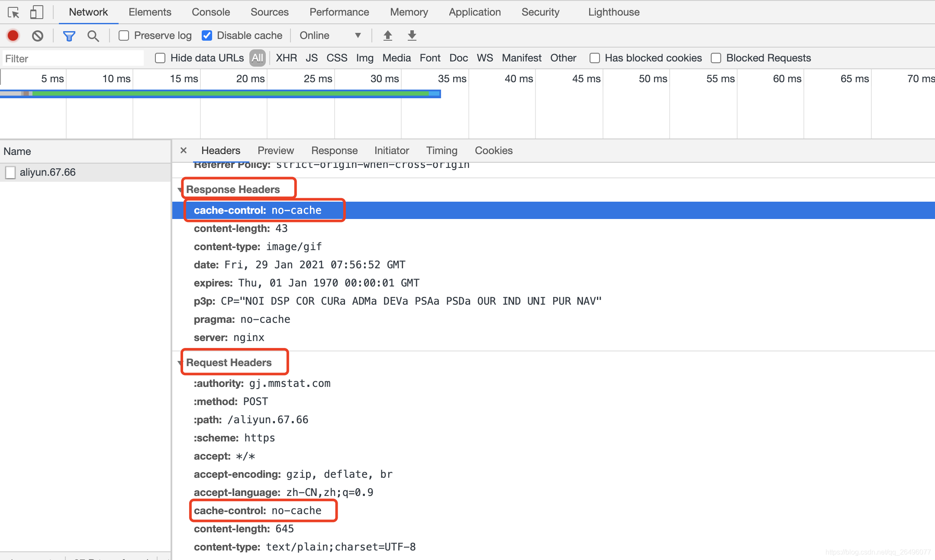Toggle the record network log button
The image size is (935, 560).
pos(13,35)
